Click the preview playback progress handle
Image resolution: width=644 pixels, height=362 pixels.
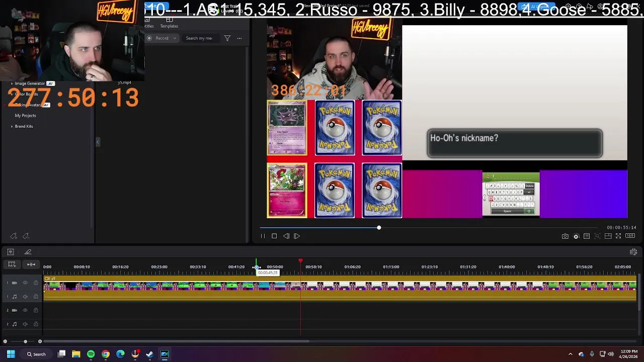(379, 228)
